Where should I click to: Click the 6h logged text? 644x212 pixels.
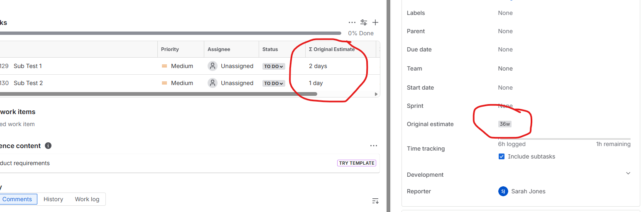click(512, 144)
